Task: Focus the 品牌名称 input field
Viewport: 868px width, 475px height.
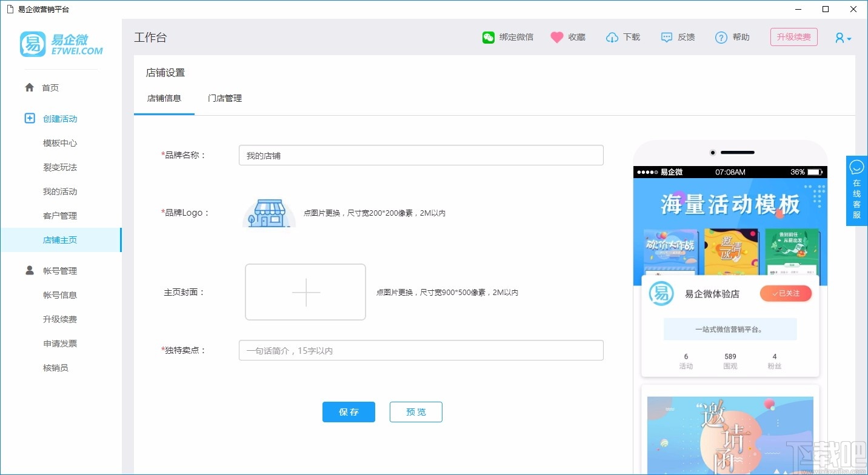Action: pyautogui.click(x=421, y=155)
